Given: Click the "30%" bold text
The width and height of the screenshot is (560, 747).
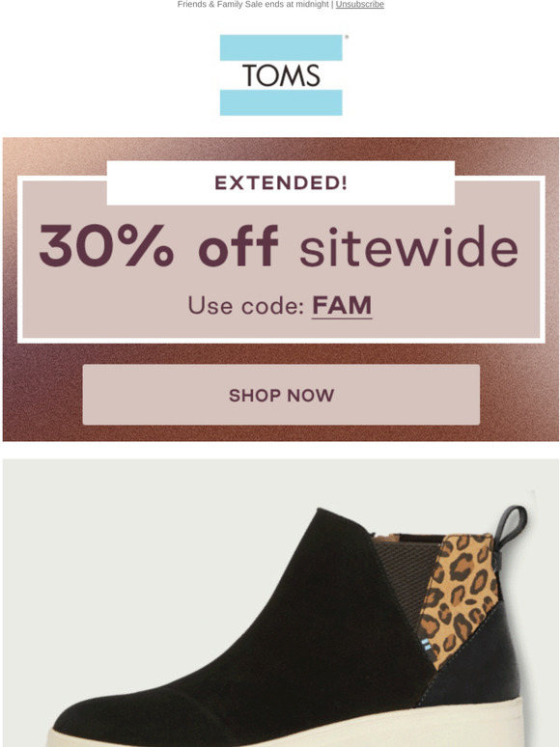Looking at the screenshot, I should (107, 246).
